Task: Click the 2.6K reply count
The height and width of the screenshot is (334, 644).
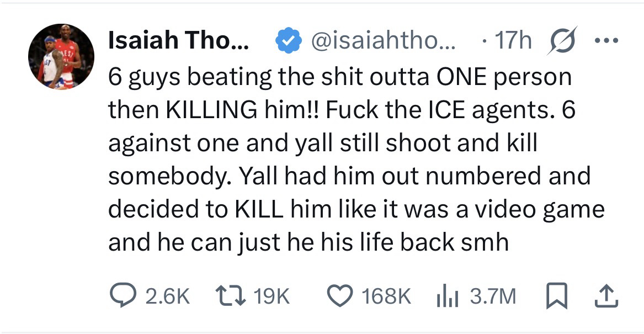Action: click(x=168, y=297)
